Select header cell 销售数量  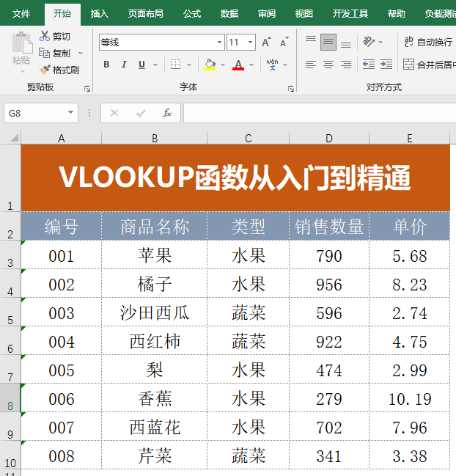pos(329,227)
